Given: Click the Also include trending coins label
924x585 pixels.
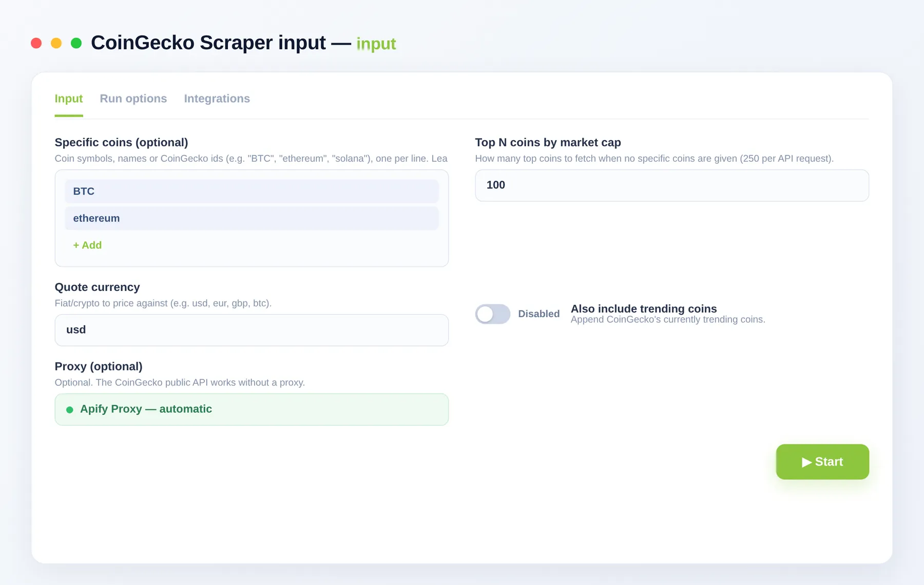Looking at the screenshot, I should [x=644, y=308].
